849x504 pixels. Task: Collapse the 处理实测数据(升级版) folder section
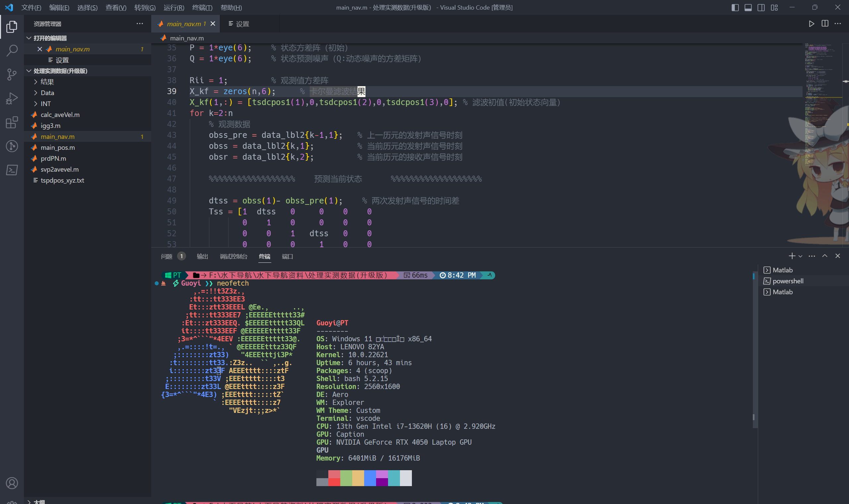88,71
